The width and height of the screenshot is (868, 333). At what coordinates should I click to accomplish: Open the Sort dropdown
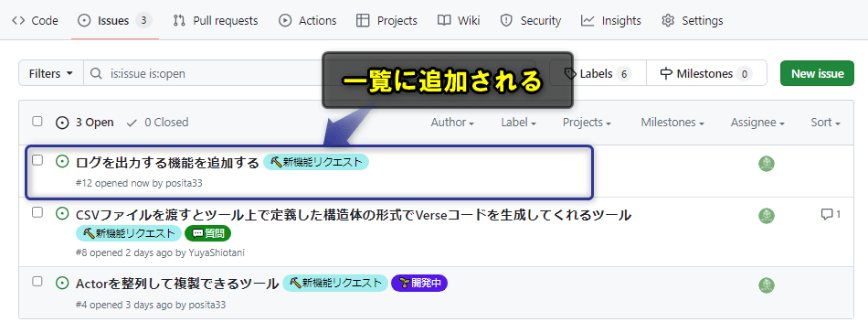(x=825, y=123)
